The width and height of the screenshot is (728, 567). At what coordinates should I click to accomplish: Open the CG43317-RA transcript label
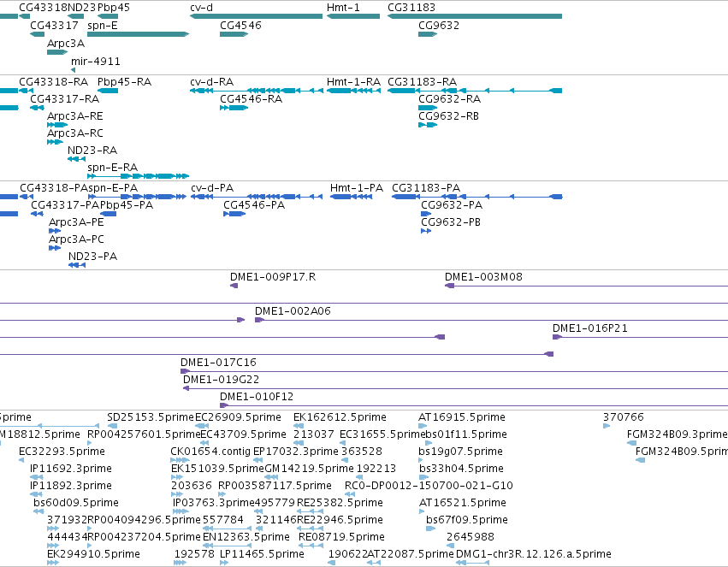(64, 99)
